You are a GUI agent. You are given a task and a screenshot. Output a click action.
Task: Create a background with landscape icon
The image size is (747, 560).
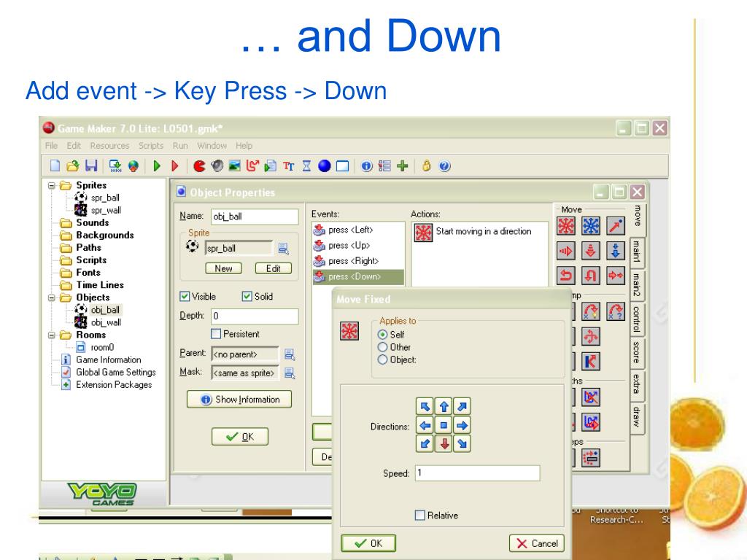click(234, 166)
